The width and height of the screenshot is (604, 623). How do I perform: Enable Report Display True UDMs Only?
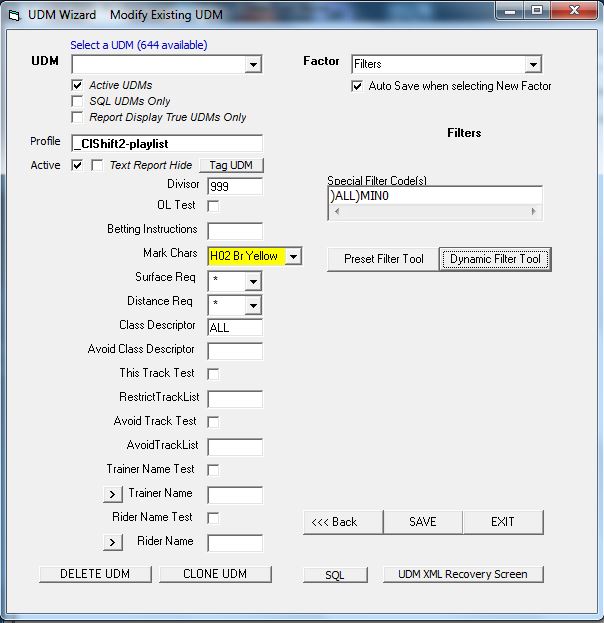(77, 117)
